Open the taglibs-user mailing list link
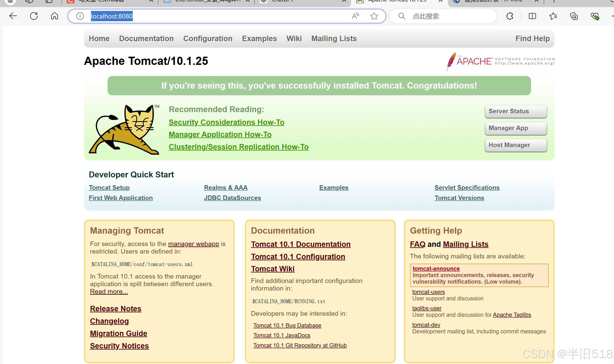The image size is (614, 364). click(x=427, y=308)
